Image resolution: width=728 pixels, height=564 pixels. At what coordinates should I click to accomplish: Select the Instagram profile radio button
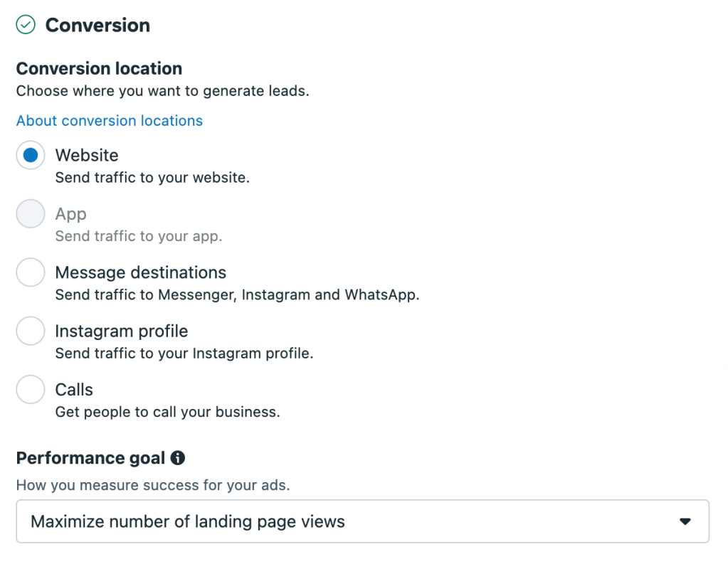[x=31, y=331]
